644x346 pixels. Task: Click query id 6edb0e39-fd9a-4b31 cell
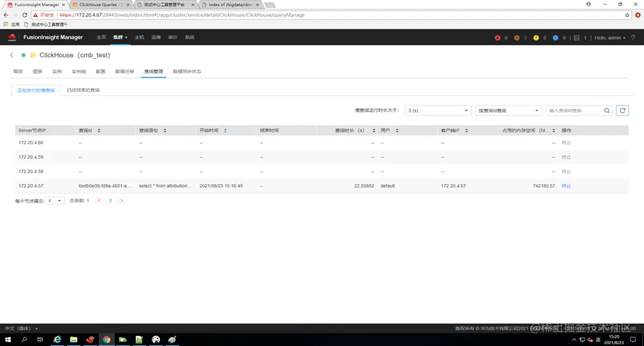tap(105, 186)
